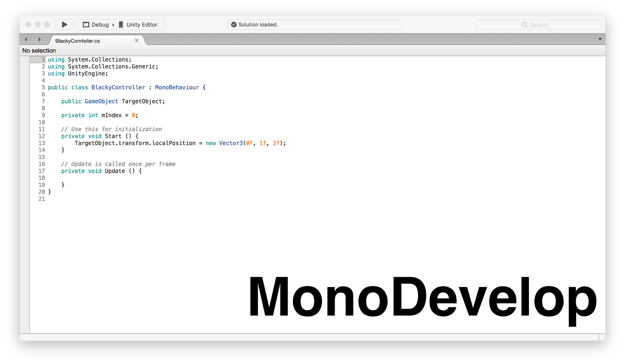Click the device icon beside Unity Editor
This screenshot has width=625, height=364.
(121, 25)
